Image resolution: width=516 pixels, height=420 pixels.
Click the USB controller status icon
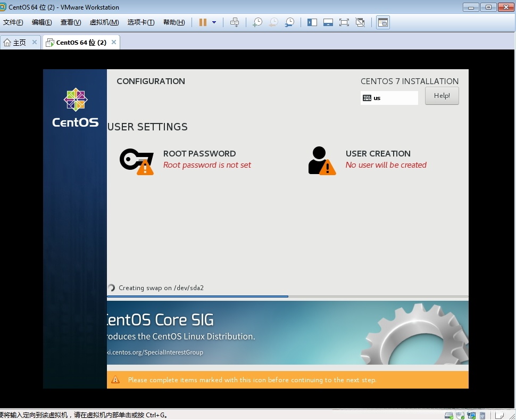click(x=482, y=415)
